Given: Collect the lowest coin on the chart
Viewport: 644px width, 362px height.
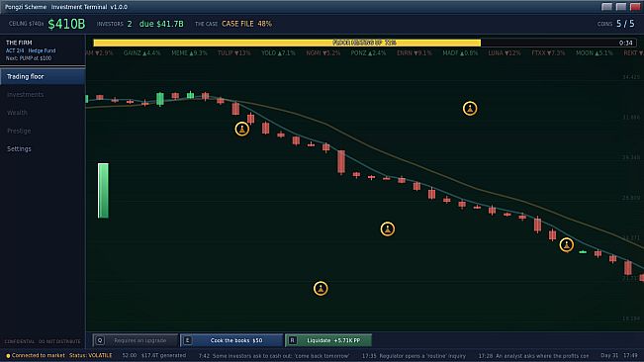Looking at the screenshot, I should coord(321,288).
